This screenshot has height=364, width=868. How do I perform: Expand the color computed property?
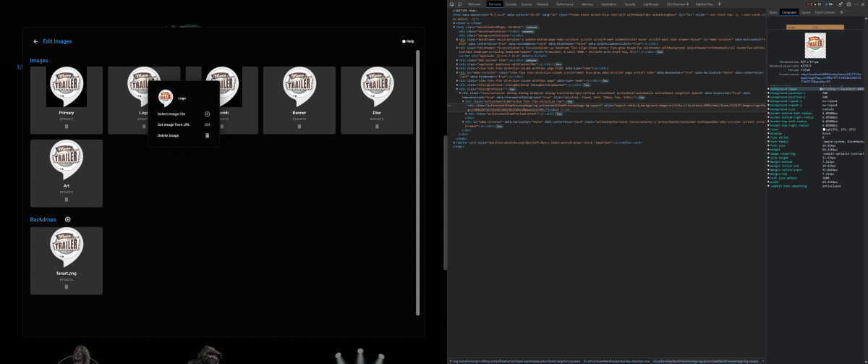point(769,130)
